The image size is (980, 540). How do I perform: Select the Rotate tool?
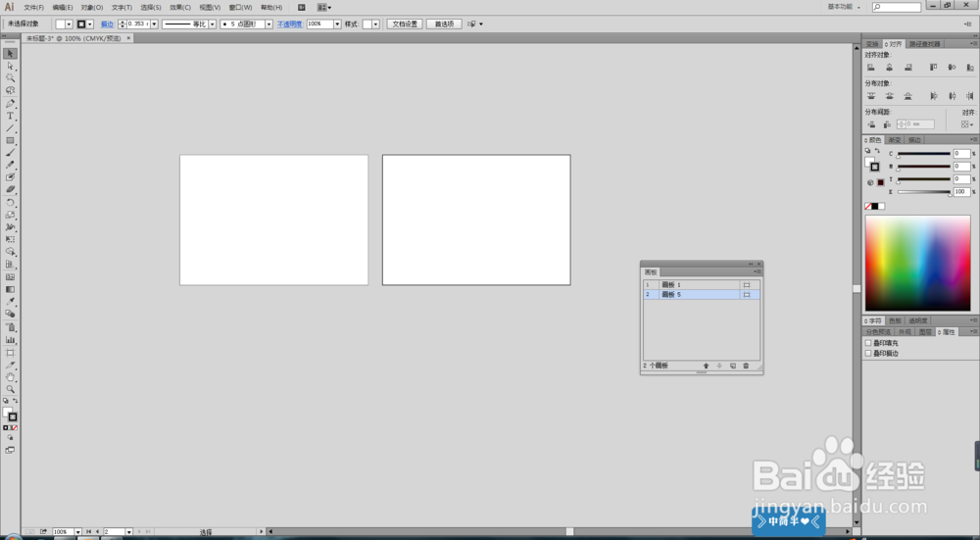10,203
